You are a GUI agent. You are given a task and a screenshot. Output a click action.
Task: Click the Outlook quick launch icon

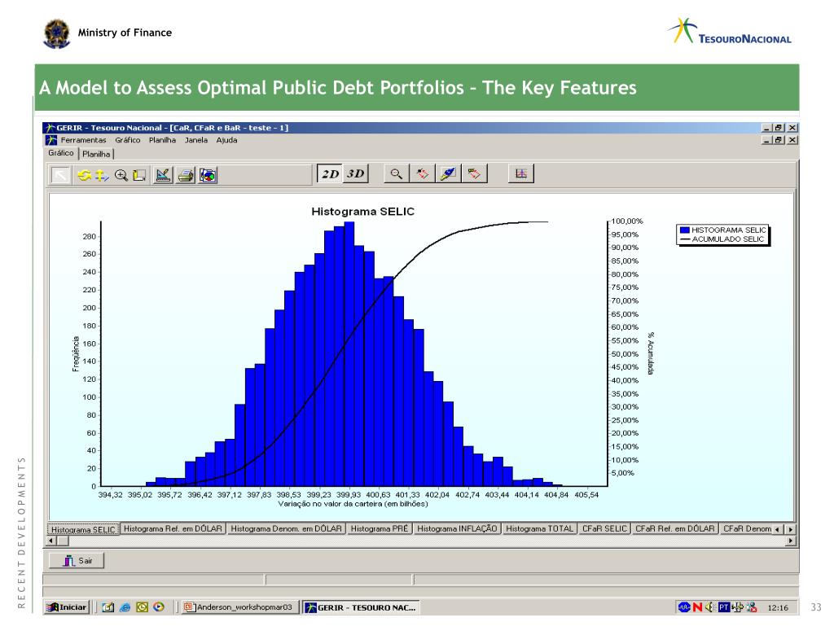(x=142, y=607)
